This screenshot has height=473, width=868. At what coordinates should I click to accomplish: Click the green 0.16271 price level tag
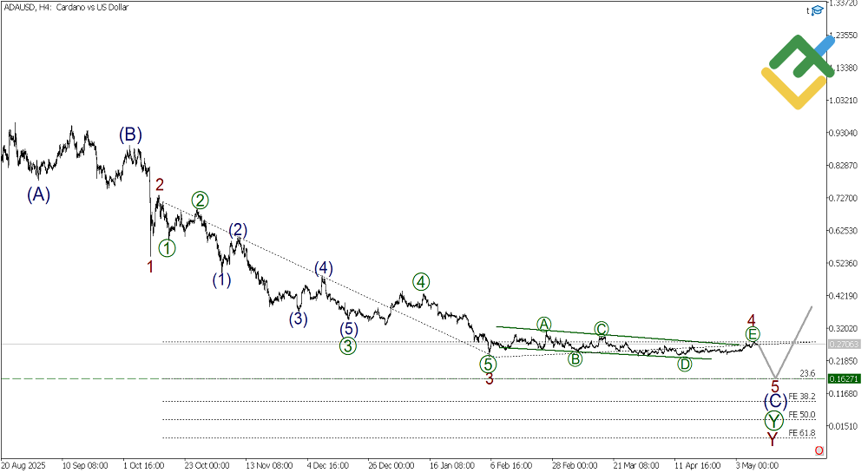[845, 379]
